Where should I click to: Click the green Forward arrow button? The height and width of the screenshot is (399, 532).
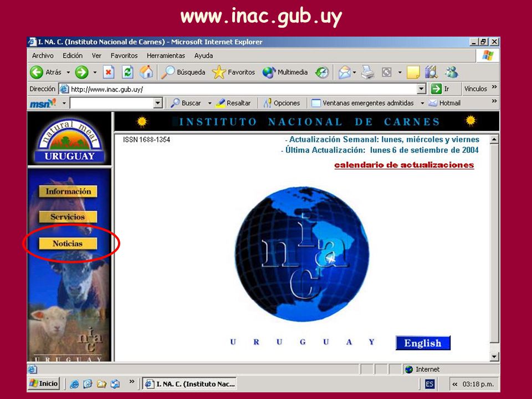[x=82, y=72]
